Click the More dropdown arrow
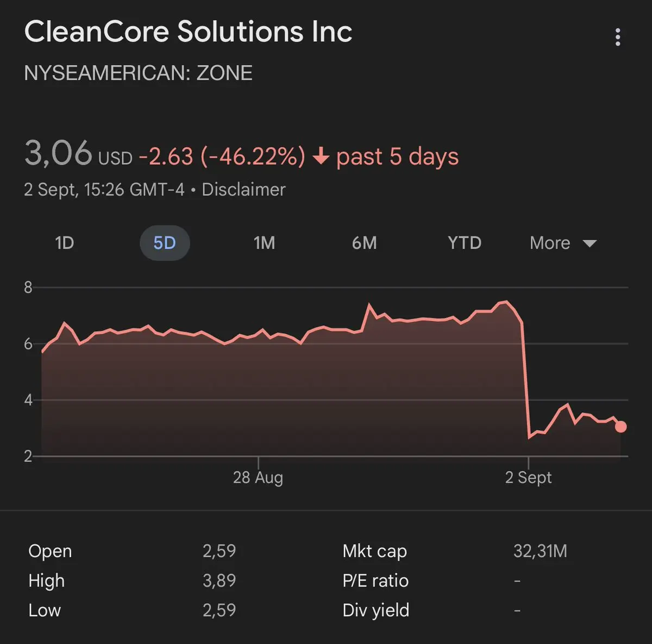The width and height of the screenshot is (652, 644). [590, 243]
